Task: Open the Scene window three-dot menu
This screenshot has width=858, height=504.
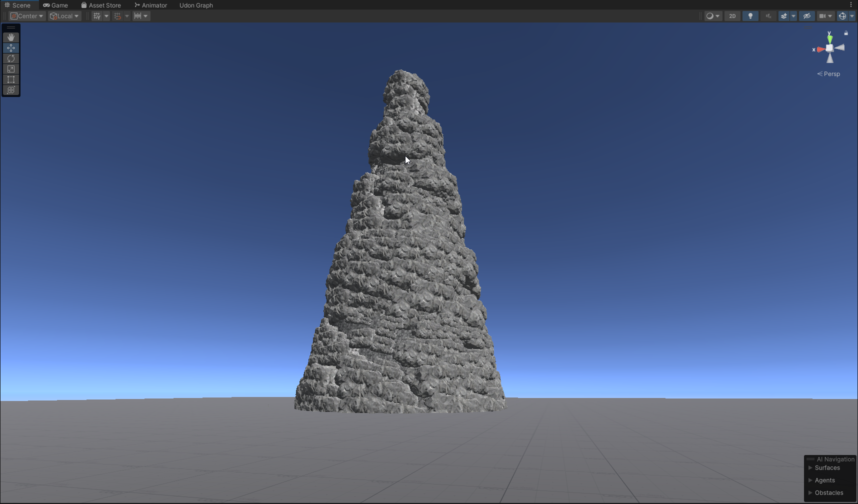Action: [x=851, y=5]
